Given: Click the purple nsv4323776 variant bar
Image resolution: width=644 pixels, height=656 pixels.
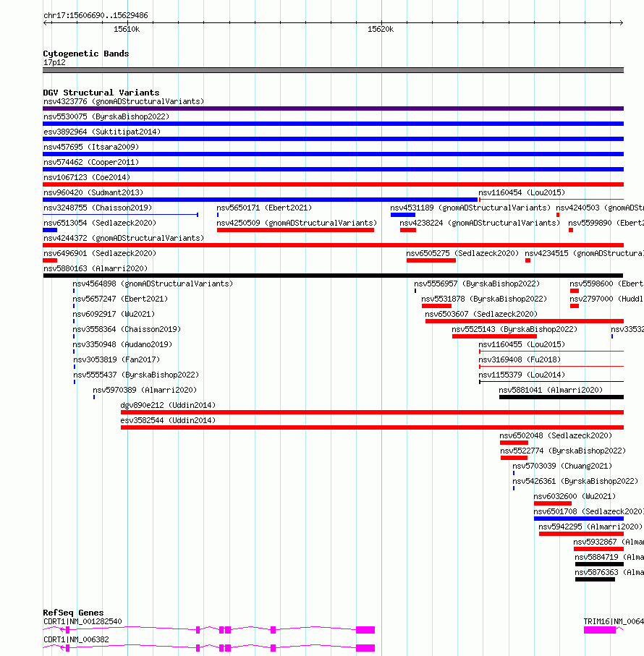Looking at the screenshot, I should coord(333,108).
